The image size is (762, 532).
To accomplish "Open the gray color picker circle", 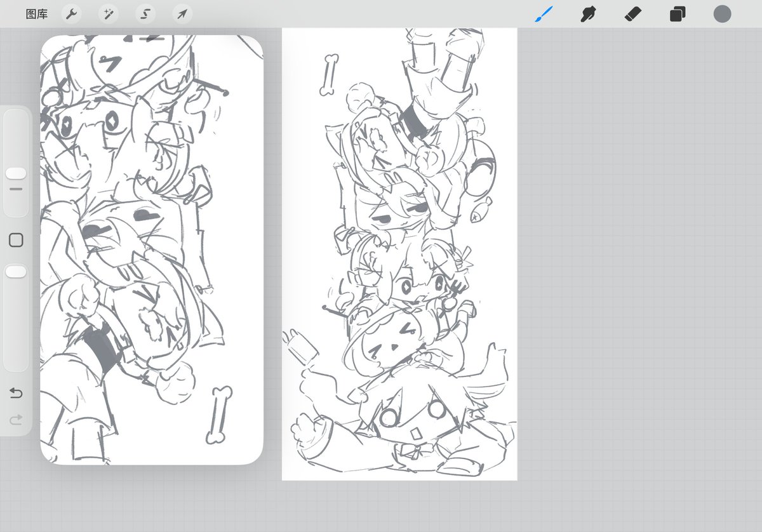I will point(722,14).
